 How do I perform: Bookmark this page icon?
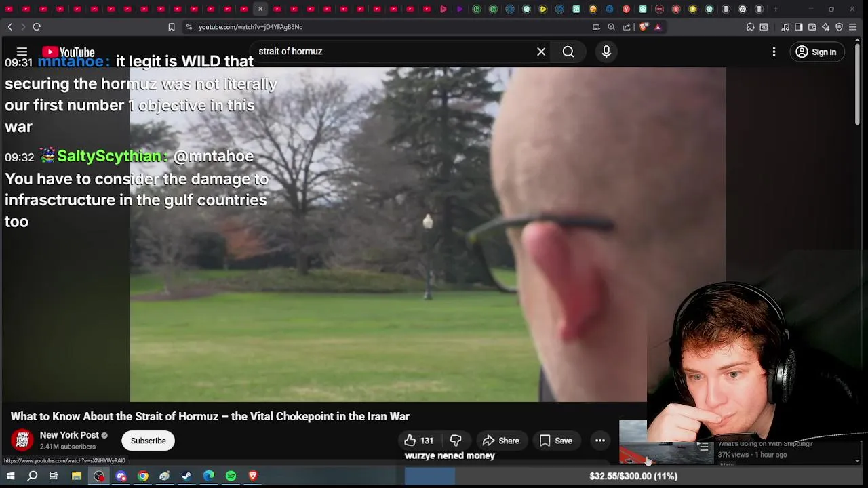pyautogui.click(x=171, y=27)
